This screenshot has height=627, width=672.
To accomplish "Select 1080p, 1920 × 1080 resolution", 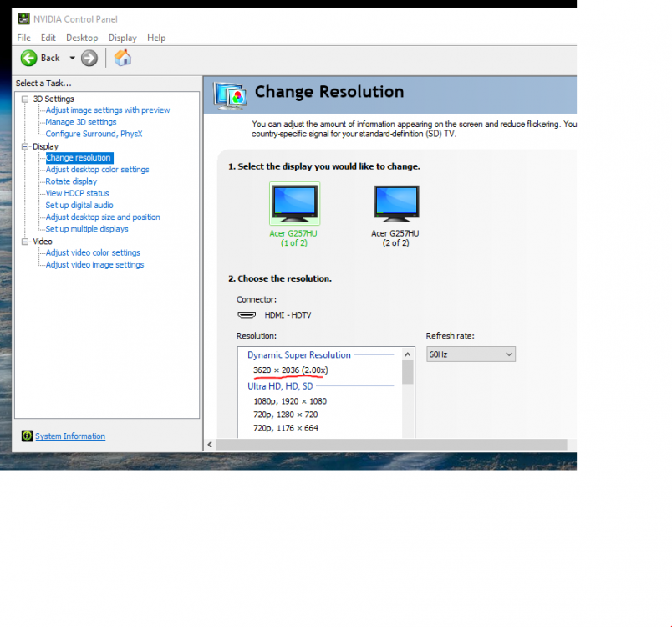I will 290,401.
